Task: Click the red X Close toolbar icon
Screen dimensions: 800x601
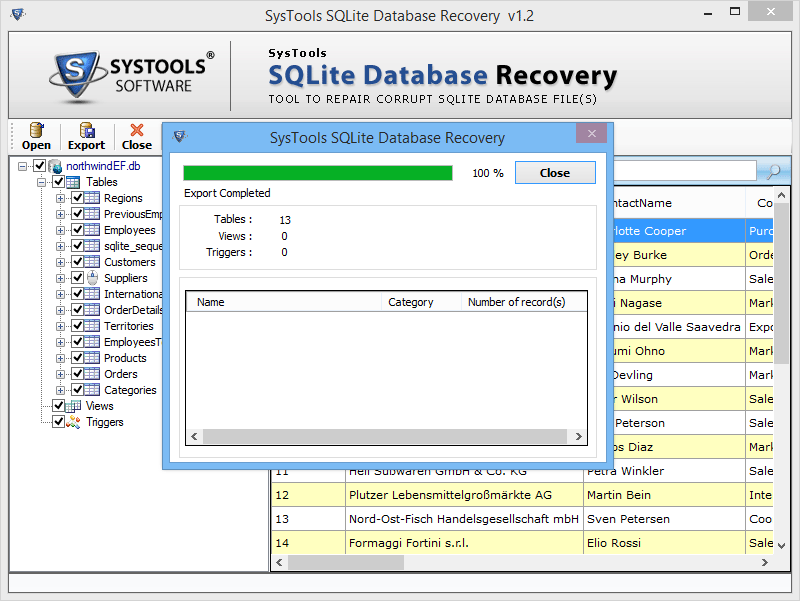Action: 137,130
